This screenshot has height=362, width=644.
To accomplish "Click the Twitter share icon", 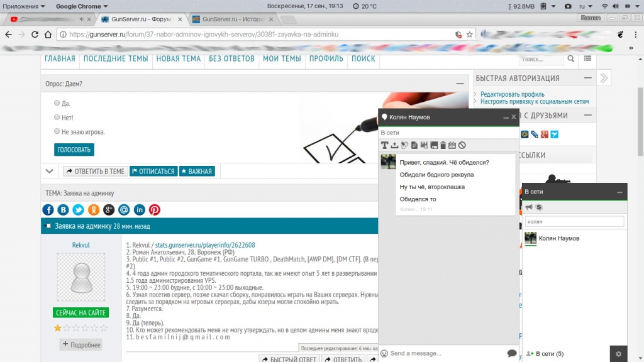I will click(79, 210).
